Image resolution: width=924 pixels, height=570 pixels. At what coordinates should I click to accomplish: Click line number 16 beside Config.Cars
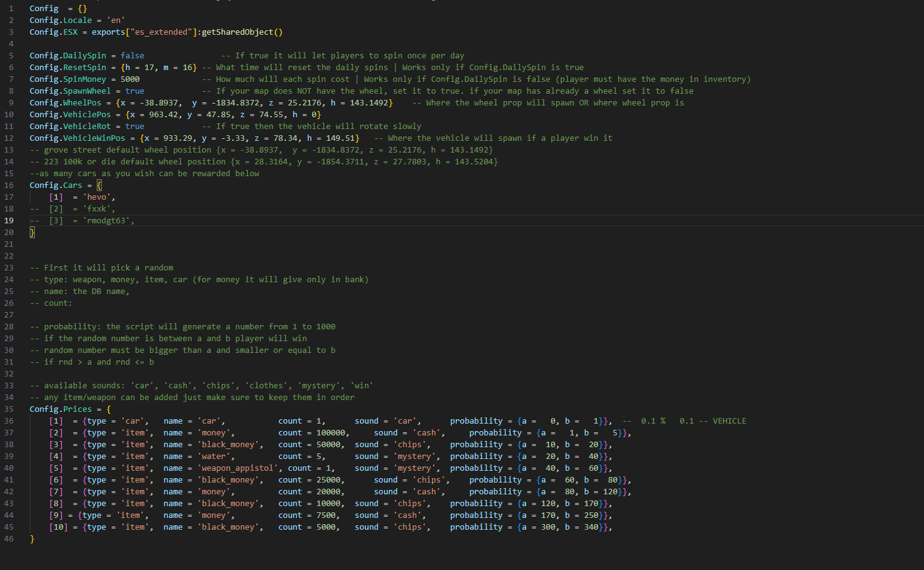pyautogui.click(x=10, y=185)
